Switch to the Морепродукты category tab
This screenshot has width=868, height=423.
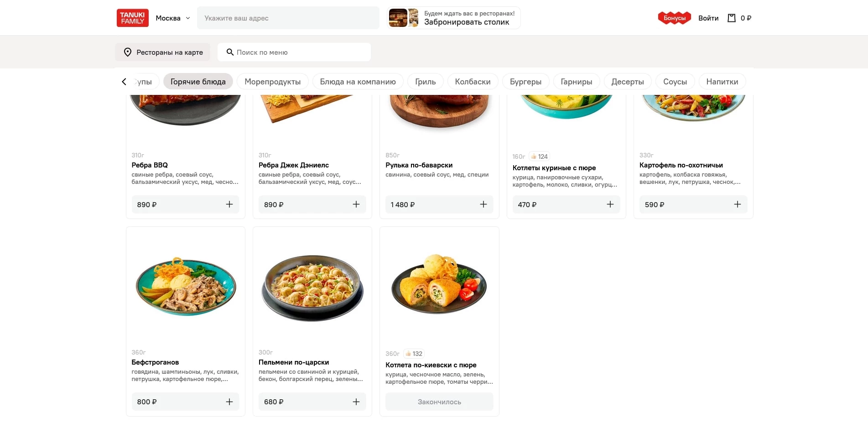click(x=272, y=82)
